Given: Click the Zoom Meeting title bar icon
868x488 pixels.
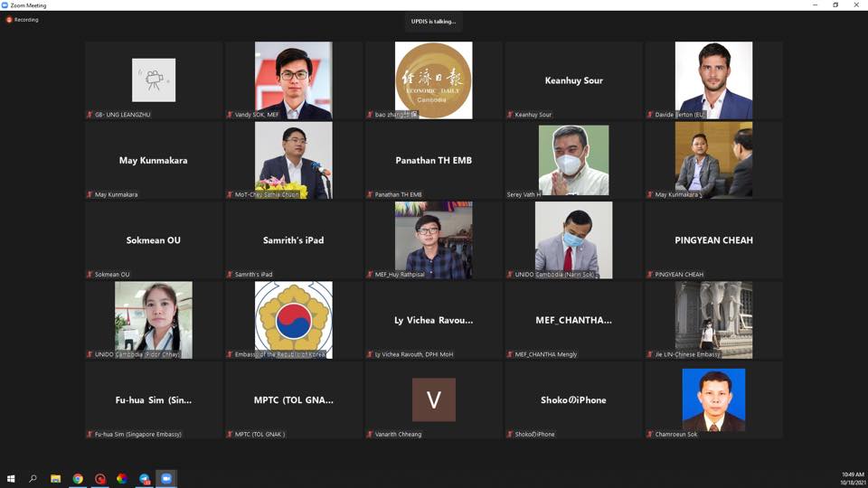Looking at the screenshot, I should [x=5, y=5].
